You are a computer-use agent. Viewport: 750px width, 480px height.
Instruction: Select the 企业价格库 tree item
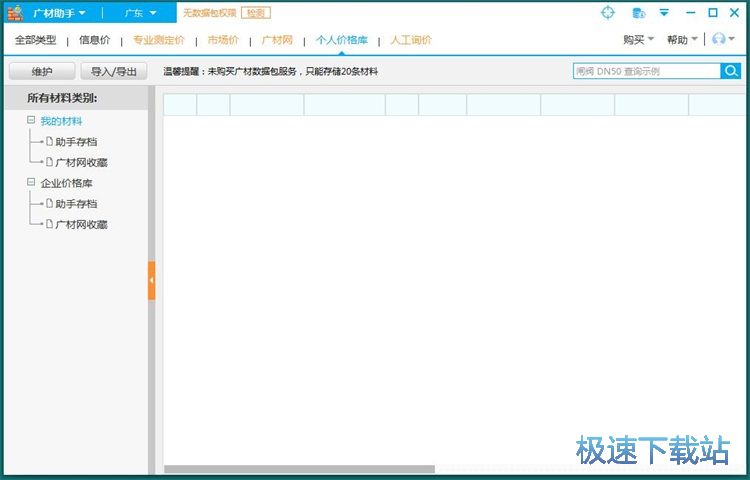coord(66,183)
